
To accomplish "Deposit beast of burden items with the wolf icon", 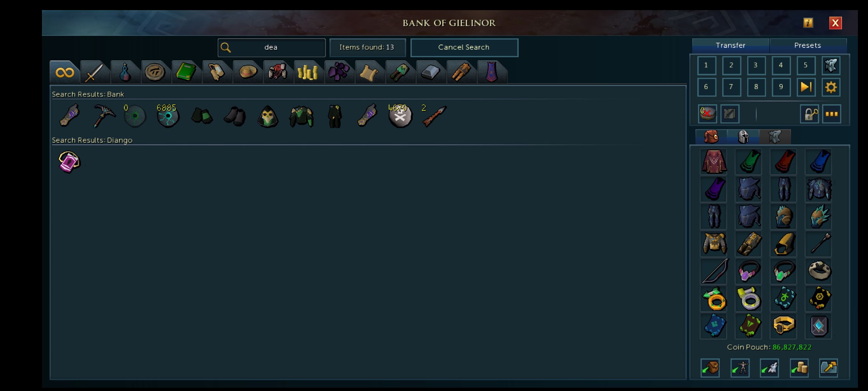I will point(769,368).
